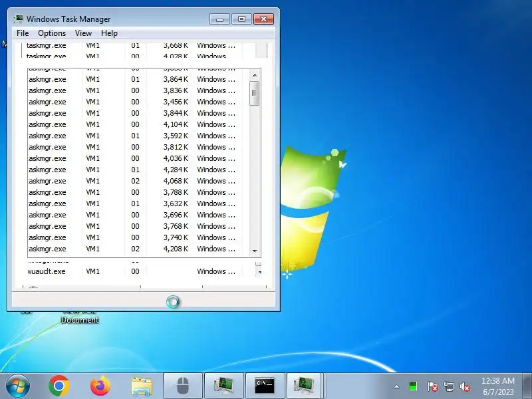Viewport: 532px width, 399px height.
Task: Maximize the Windows Task Manager window
Action: pyautogui.click(x=241, y=19)
